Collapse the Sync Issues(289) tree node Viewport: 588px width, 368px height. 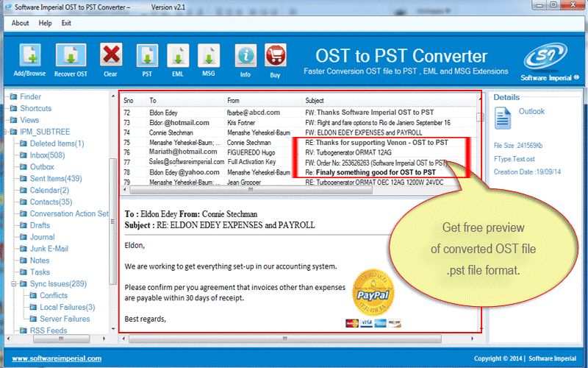pyautogui.click(x=13, y=284)
